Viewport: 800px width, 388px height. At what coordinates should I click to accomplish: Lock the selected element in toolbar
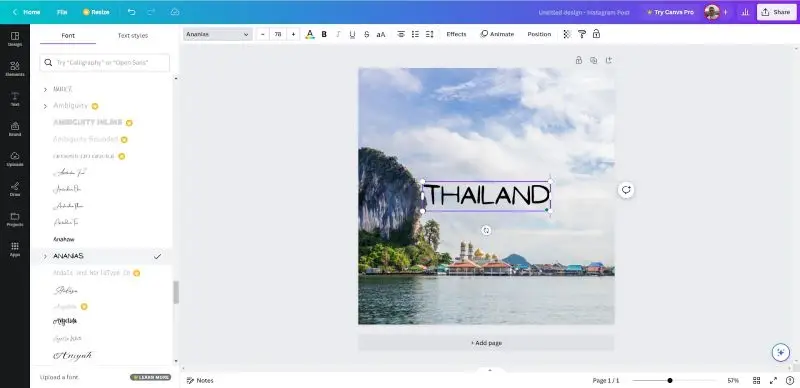coord(596,34)
